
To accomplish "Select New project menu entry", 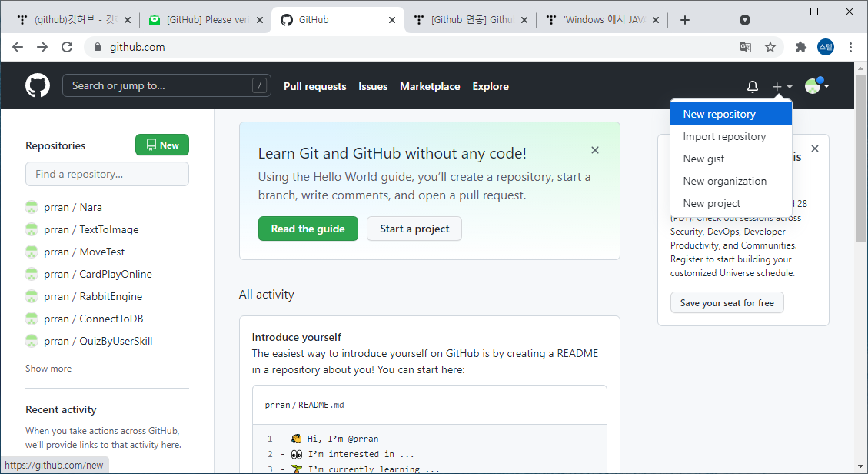I will click(730, 203).
